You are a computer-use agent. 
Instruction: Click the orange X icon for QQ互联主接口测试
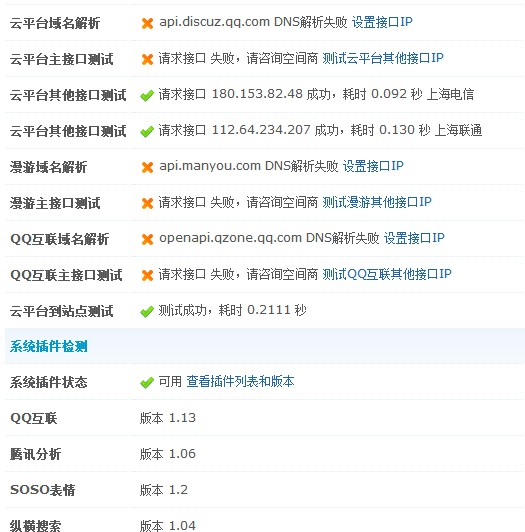pos(147,275)
